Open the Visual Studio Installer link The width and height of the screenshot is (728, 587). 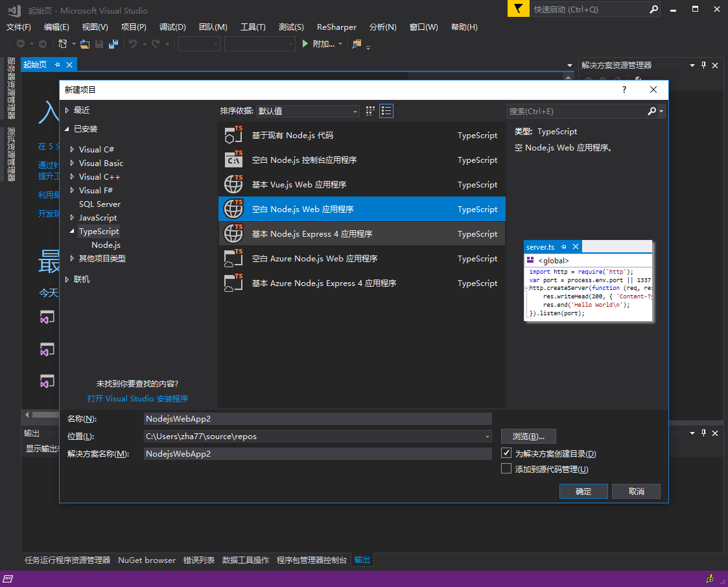(x=137, y=398)
